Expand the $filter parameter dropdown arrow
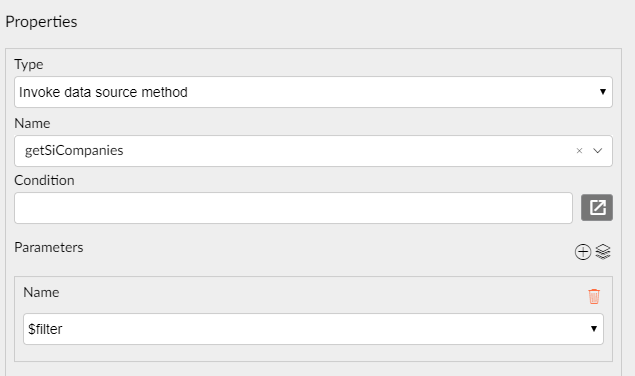Image resolution: width=635 pixels, height=376 pixels. (x=594, y=329)
